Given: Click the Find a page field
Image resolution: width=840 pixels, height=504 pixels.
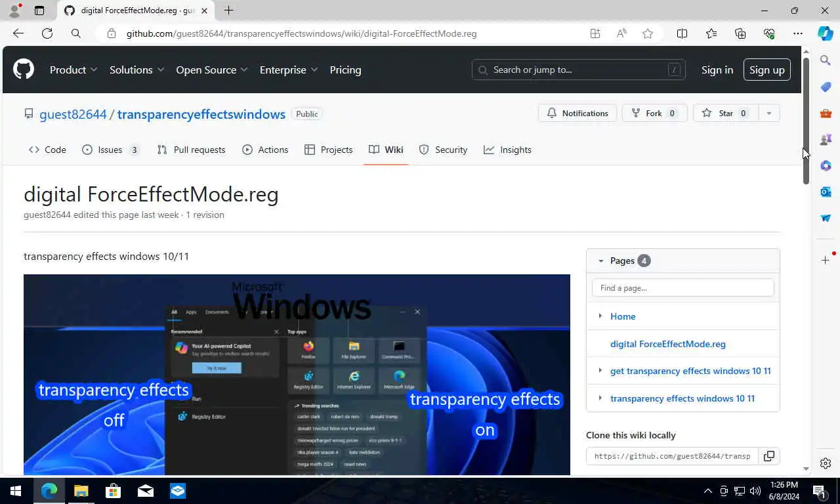Looking at the screenshot, I should point(682,287).
